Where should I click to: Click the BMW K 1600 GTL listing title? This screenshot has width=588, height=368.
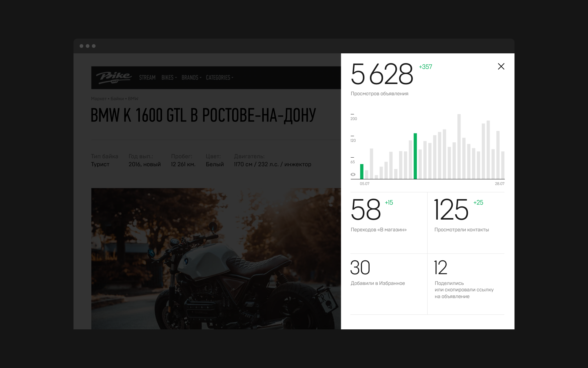coord(203,116)
